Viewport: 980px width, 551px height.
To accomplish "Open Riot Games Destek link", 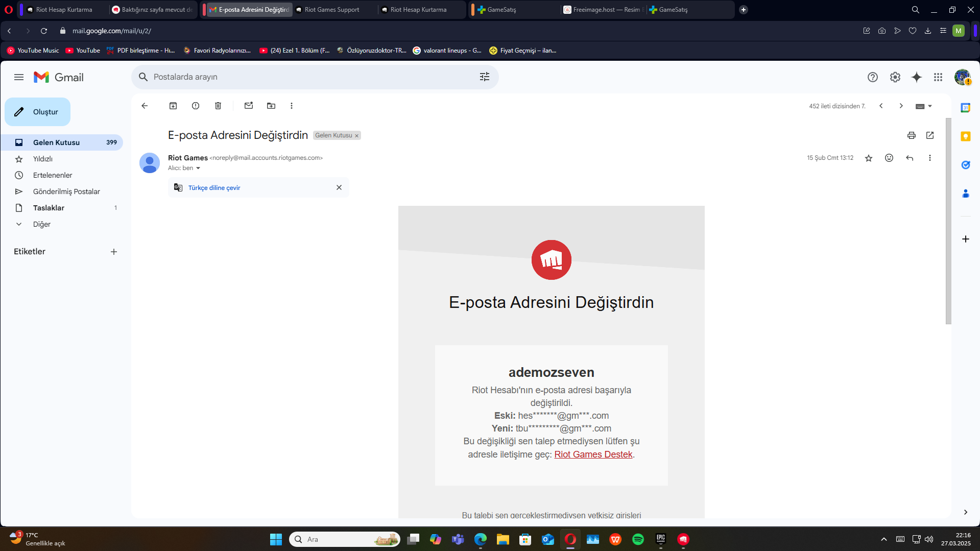I will pos(593,454).
